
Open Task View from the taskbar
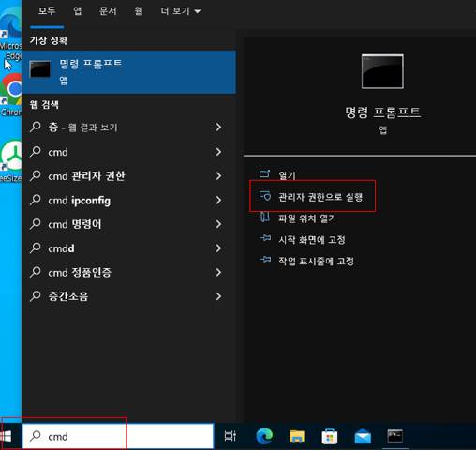click(231, 436)
